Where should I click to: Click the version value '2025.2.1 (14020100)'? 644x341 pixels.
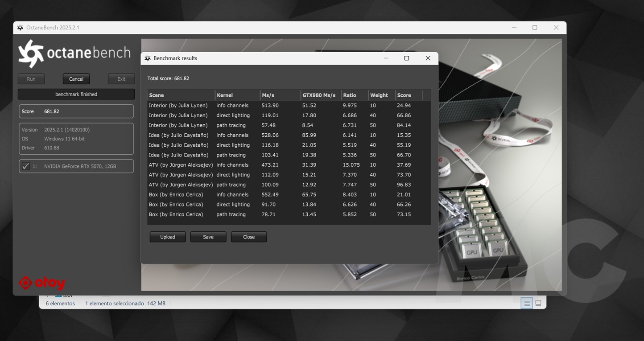tap(67, 130)
